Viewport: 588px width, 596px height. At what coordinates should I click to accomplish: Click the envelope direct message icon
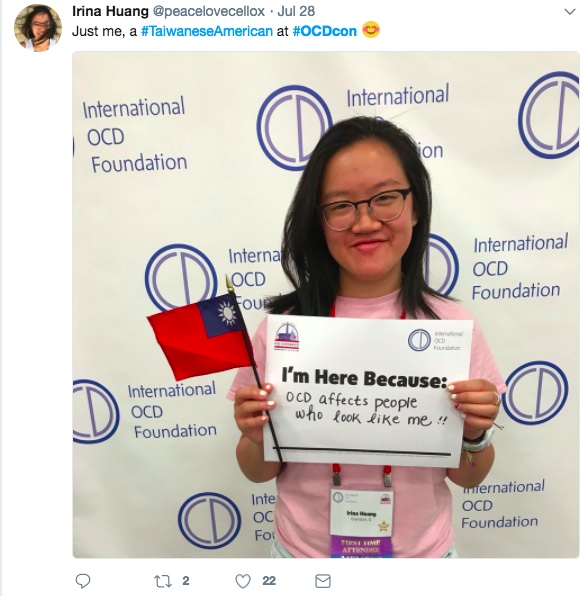[x=323, y=581]
